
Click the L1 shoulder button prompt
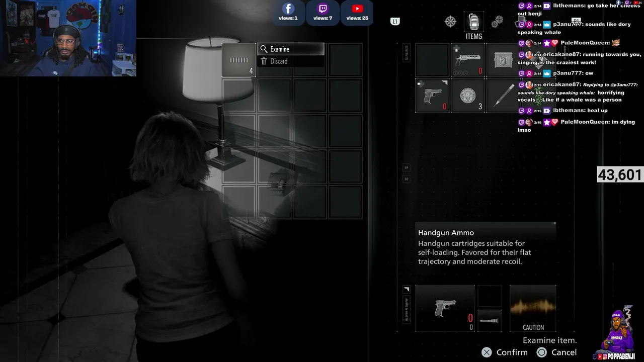[x=395, y=21]
